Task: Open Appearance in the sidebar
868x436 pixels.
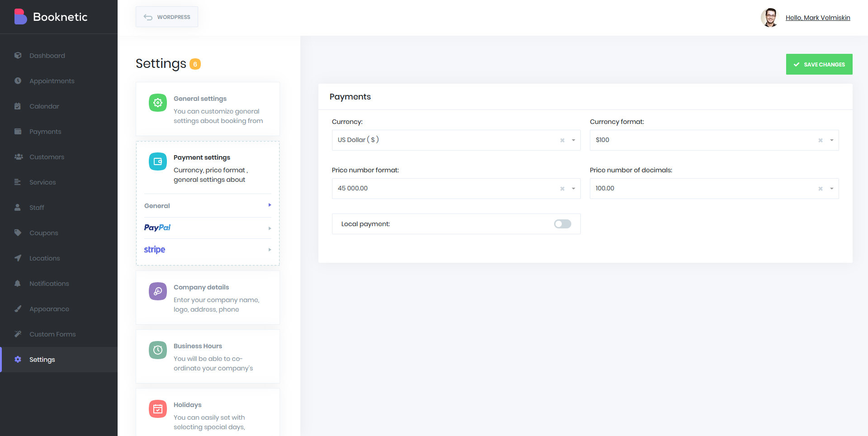Action: tap(59, 309)
